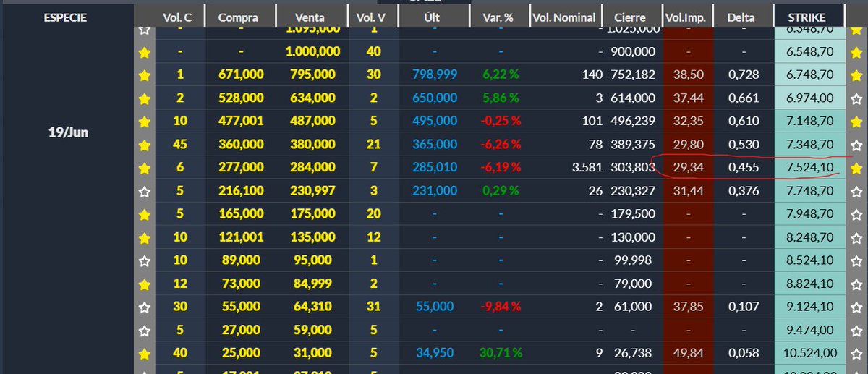Star the 8.524,10 strike on its right
Screen dimensions: 868x374
point(856,260)
